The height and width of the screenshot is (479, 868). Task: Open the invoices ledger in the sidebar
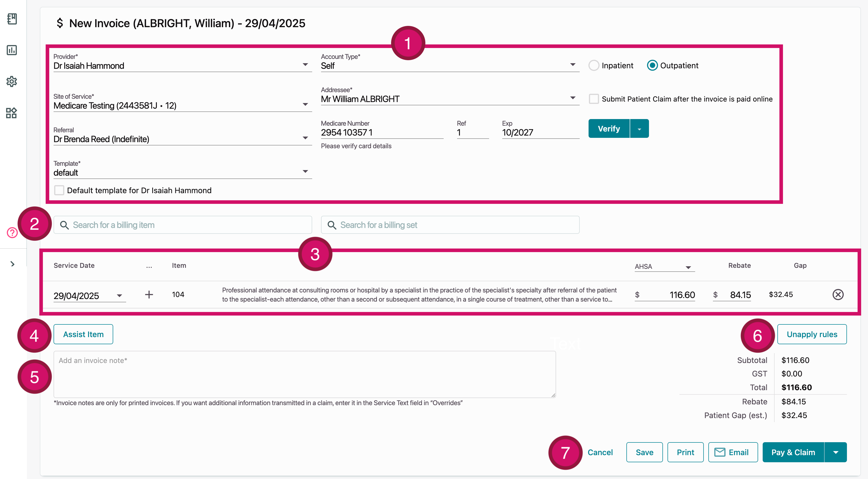point(12,19)
